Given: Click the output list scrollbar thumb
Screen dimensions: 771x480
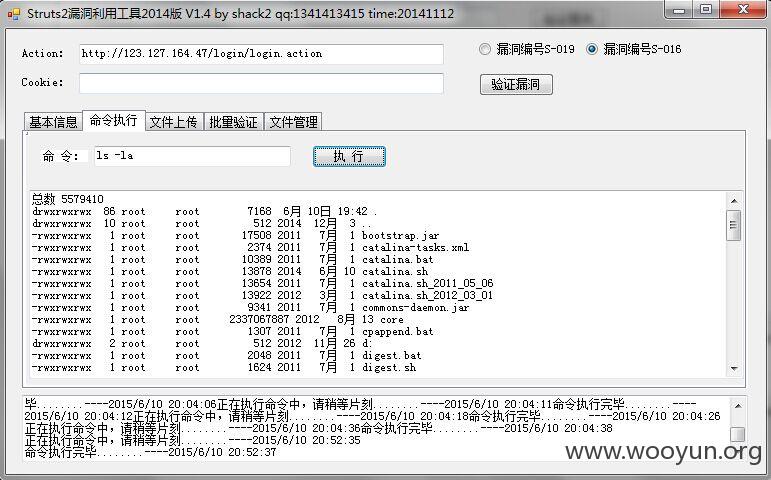Looking at the screenshot, I should (x=734, y=225).
